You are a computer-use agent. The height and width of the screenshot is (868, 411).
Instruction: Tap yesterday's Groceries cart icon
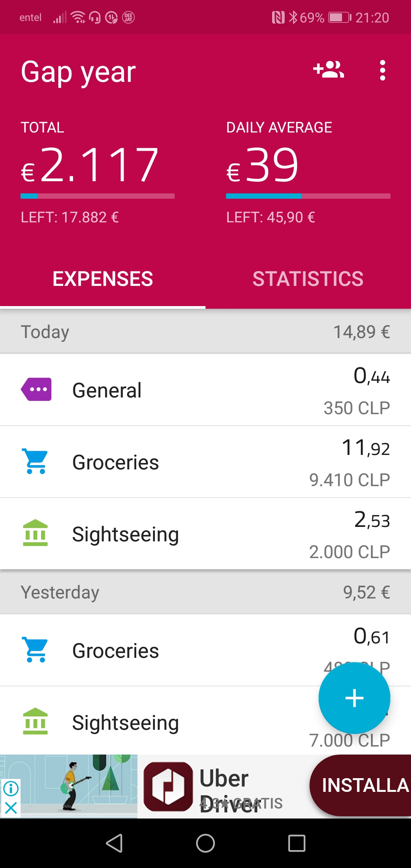point(35,649)
